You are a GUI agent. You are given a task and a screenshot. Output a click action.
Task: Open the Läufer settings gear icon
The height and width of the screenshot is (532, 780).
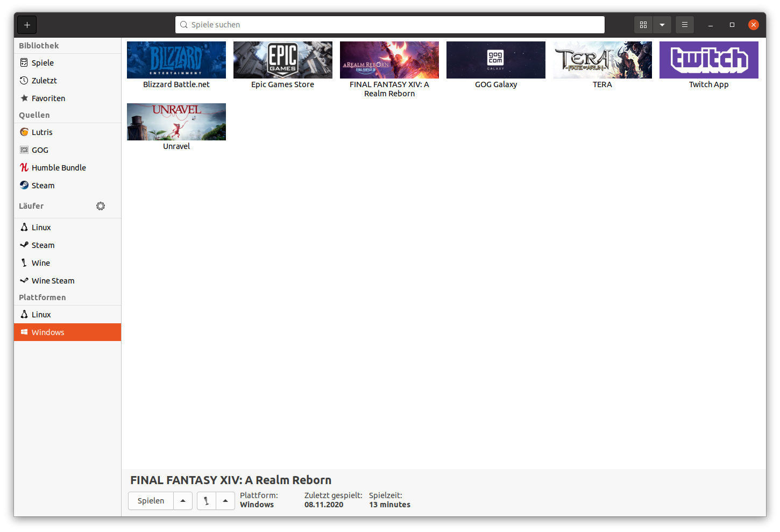click(x=101, y=206)
